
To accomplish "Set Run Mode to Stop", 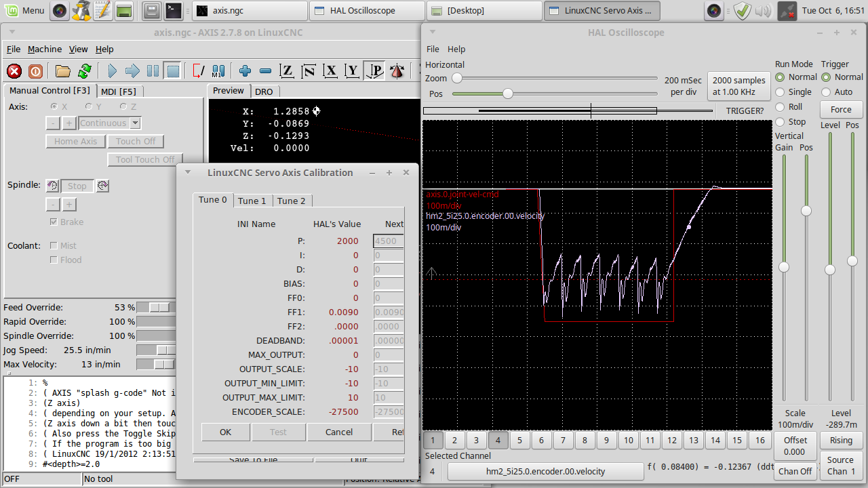I will click(x=780, y=122).
